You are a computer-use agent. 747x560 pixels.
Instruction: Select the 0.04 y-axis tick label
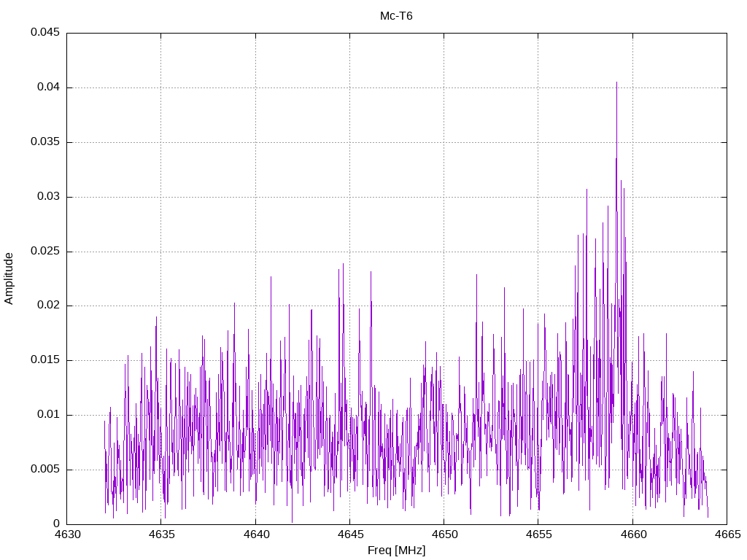coord(47,87)
